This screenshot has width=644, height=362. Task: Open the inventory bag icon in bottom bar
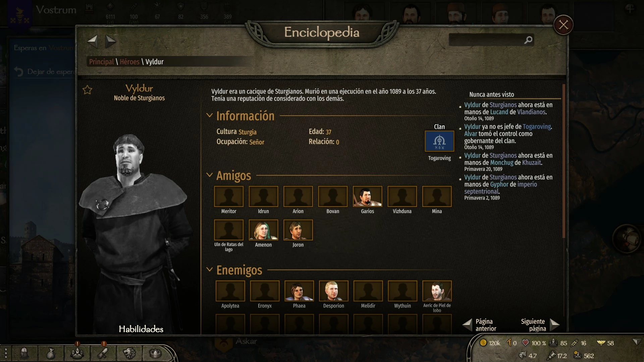point(50,353)
